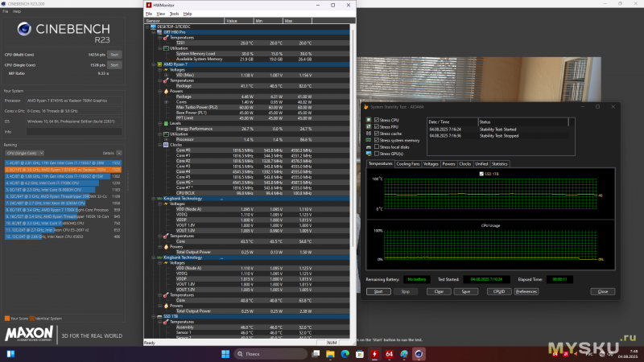644x362 pixels.
Task: Click the HWMonitor title bar app icon
Action: tap(149, 5)
